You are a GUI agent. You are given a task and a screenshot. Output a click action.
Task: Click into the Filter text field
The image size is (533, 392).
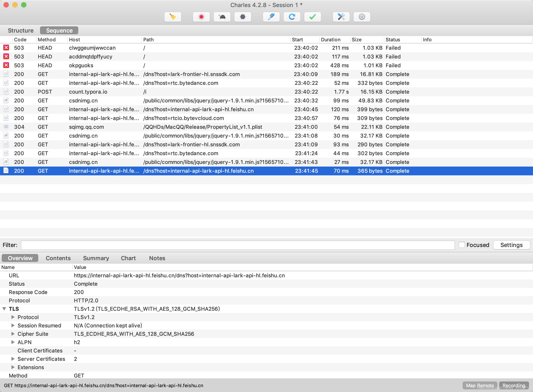[238, 245]
